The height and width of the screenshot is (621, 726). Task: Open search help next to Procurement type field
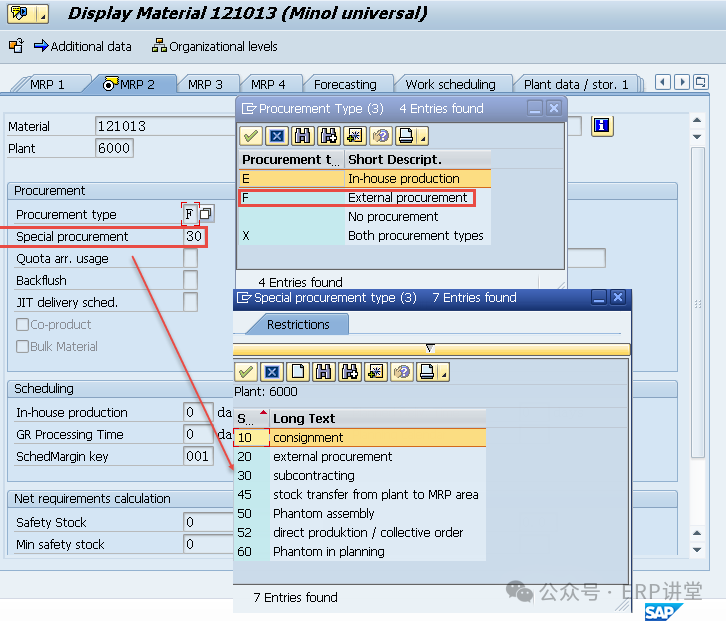[x=205, y=214]
